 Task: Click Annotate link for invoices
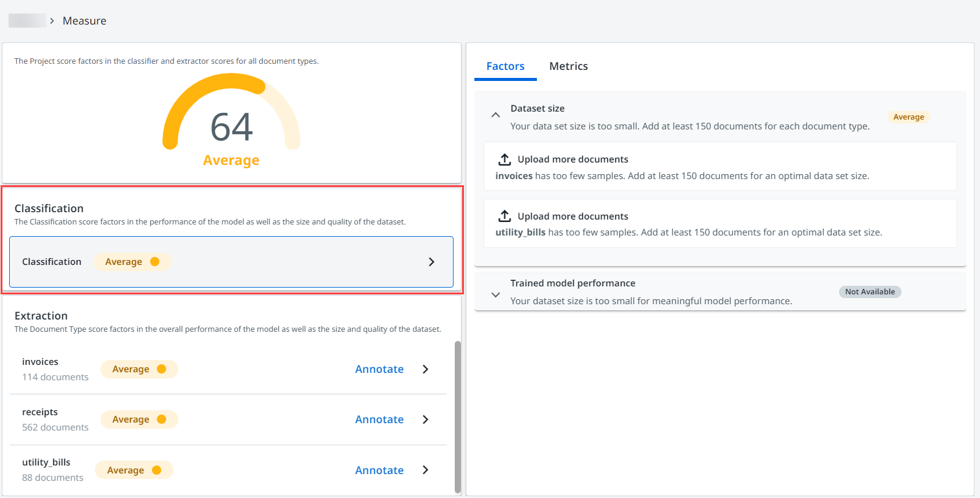(379, 369)
